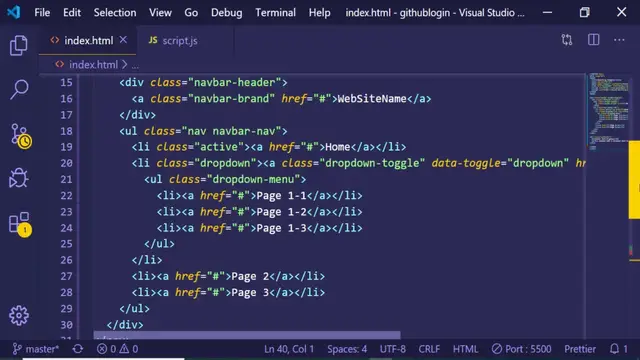640x360 pixels.
Task: Open the Source Control view
Action: (x=20, y=136)
